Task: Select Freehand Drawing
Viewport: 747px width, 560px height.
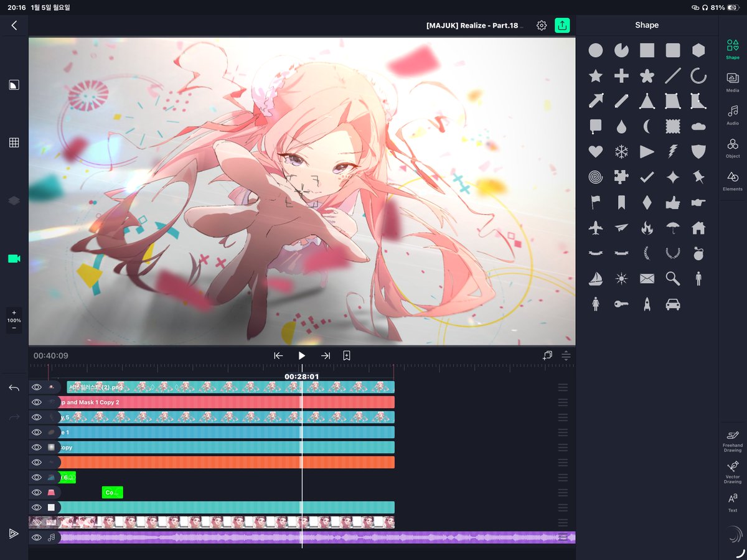Action: click(x=733, y=440)
